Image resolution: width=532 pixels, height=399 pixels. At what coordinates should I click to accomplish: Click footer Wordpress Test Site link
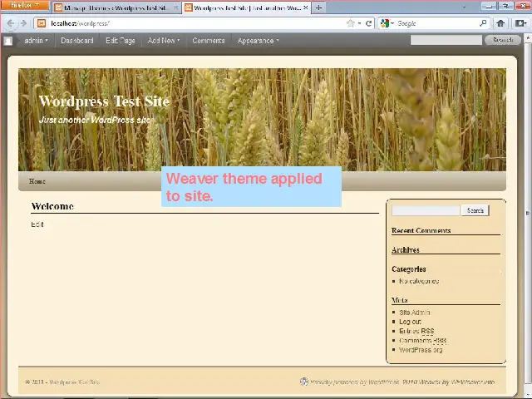(x=75, y=382)
